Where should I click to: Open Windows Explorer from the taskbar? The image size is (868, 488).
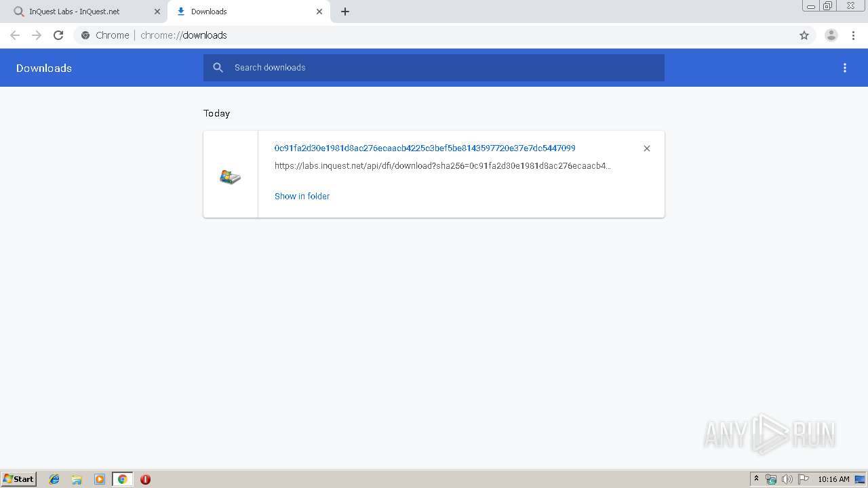pos(77,479)
